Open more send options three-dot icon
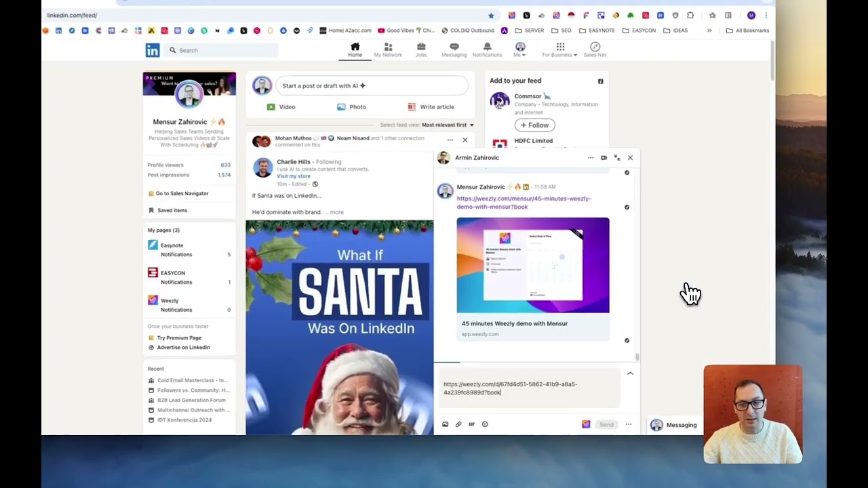The image size is (868, 488). (x=629, y=424)
